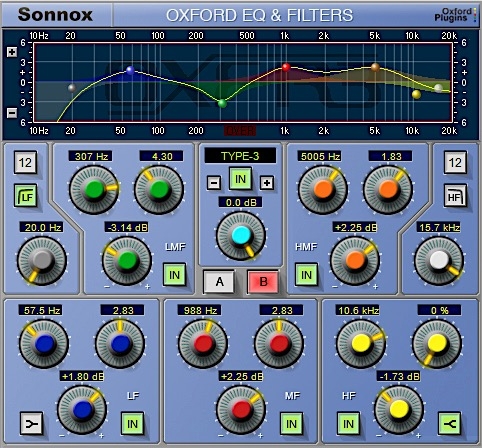Click the 307 Hz frequency value field
The width and height of the screenshot is (482, 448).
[x=90, y=156]
